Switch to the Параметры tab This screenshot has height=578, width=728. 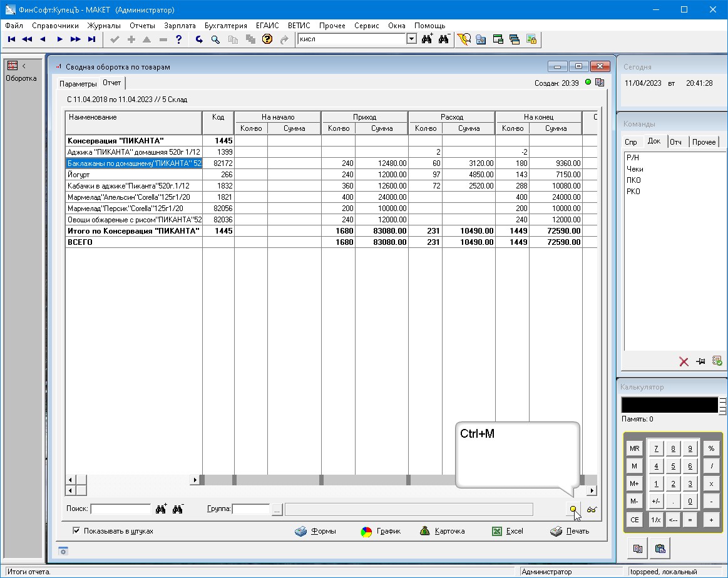(x=78, y=84)
